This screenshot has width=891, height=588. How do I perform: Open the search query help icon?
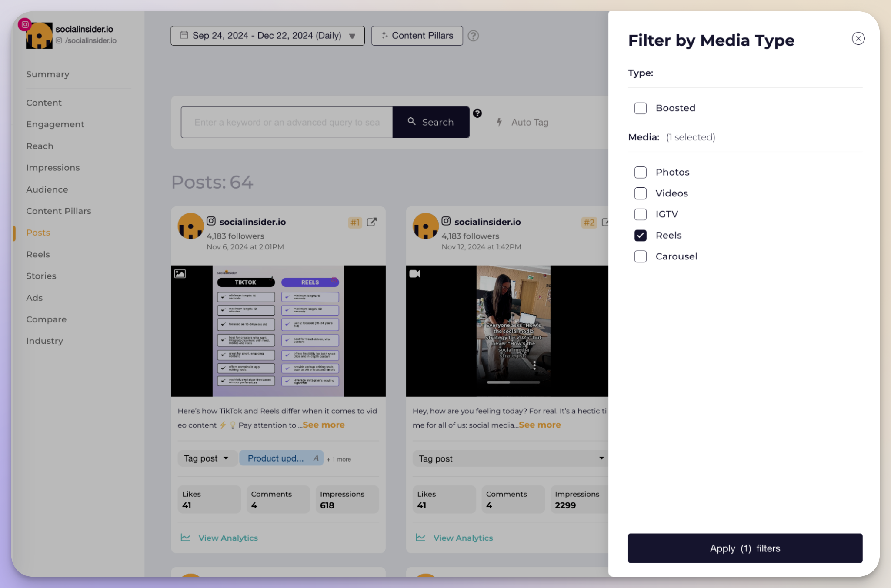(x=477, y=113)
